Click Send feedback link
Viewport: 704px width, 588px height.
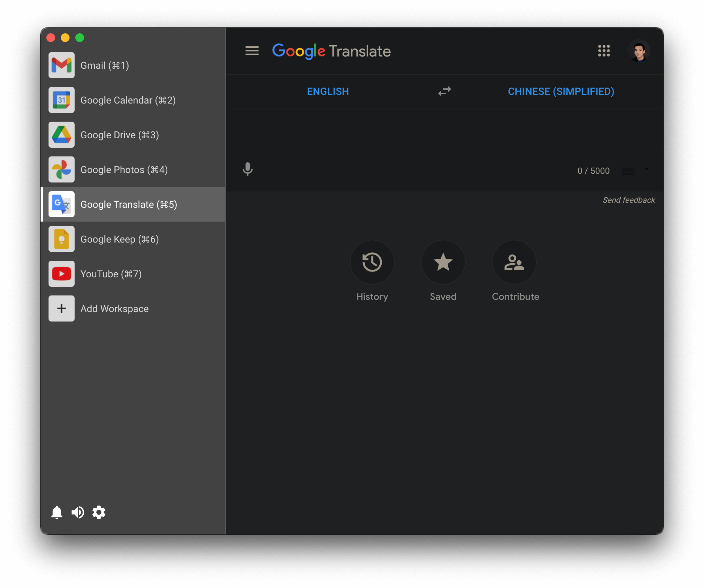tap(629, 200)
